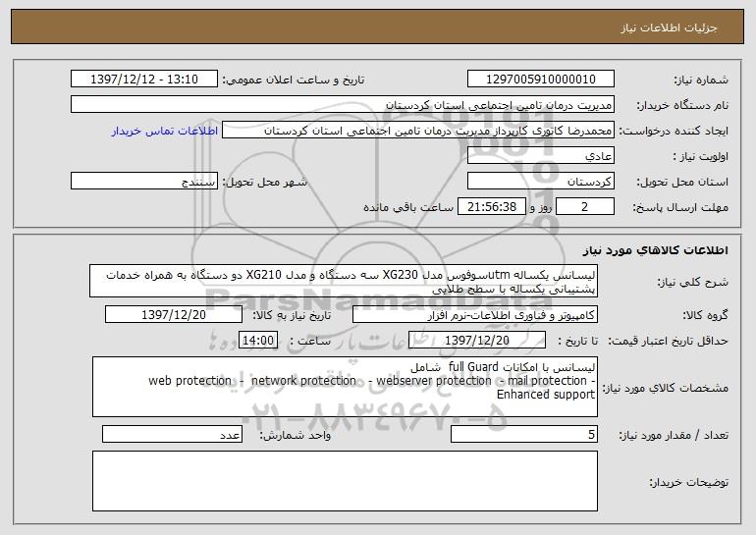The height and width of the screenshot is (535, 756).
Task: Click the label توضیحات خریدار
Action: 688,482
